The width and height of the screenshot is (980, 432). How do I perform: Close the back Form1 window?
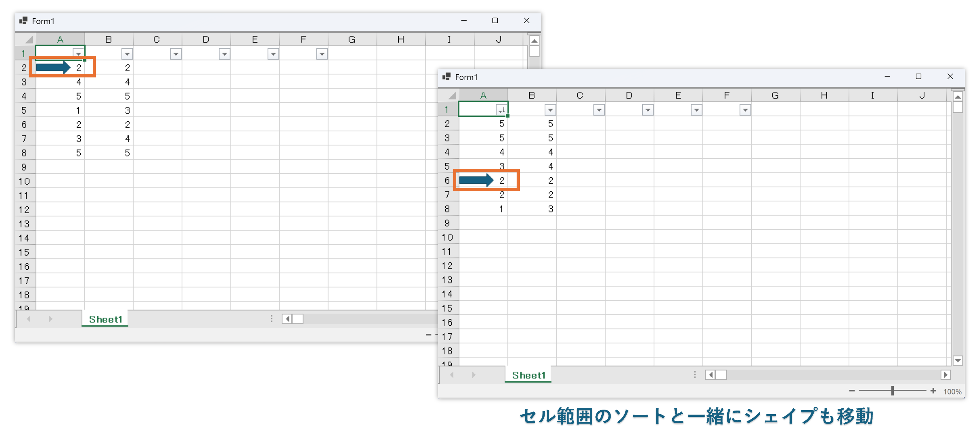point(527,21)
